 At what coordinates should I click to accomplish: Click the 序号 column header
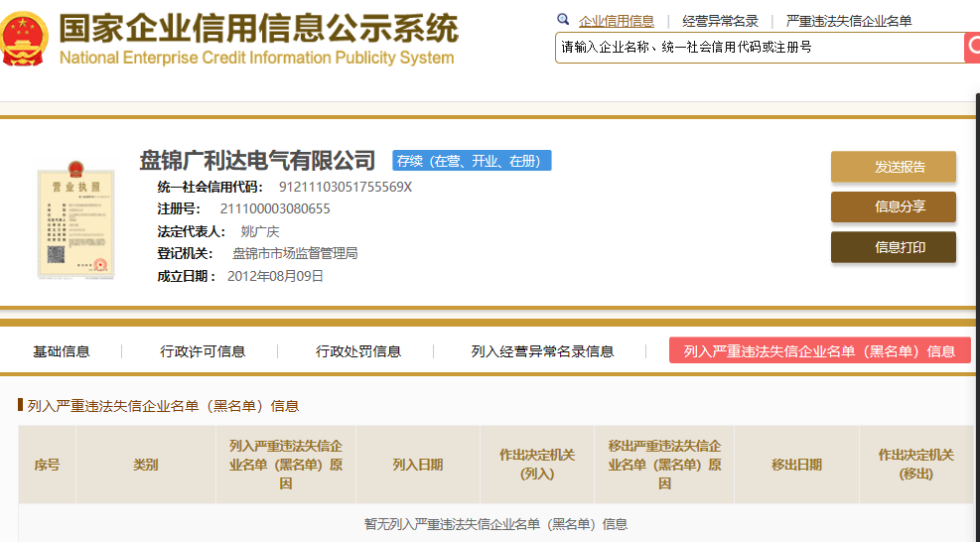(x=47, y=465)
